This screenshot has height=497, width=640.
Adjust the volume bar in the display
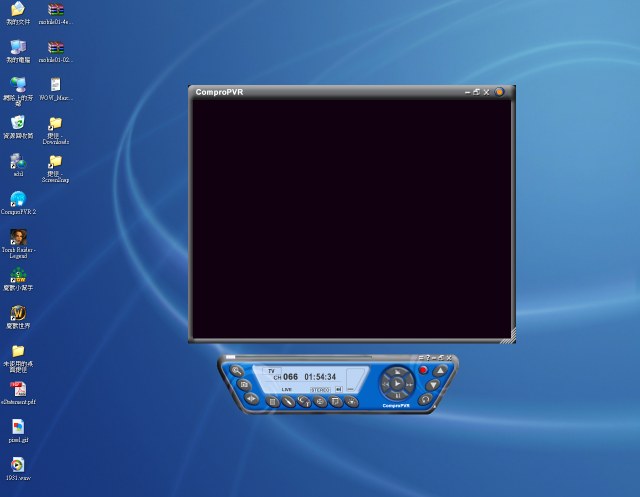354,380
